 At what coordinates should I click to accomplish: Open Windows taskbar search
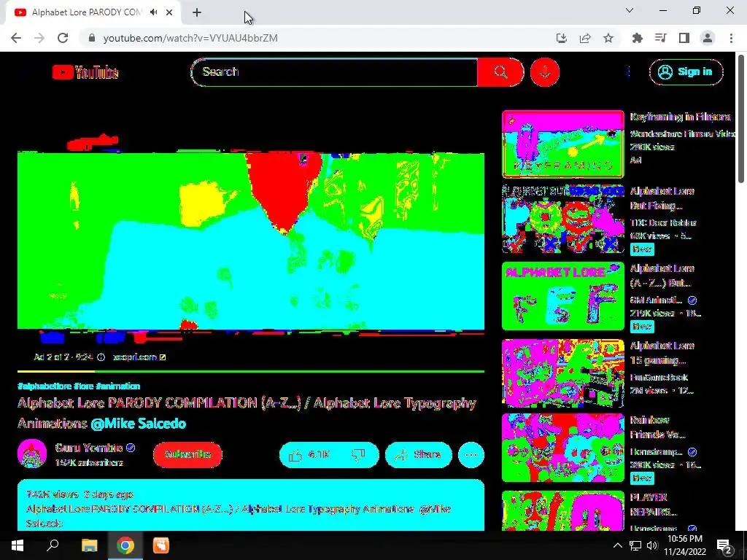click(53, 545)
